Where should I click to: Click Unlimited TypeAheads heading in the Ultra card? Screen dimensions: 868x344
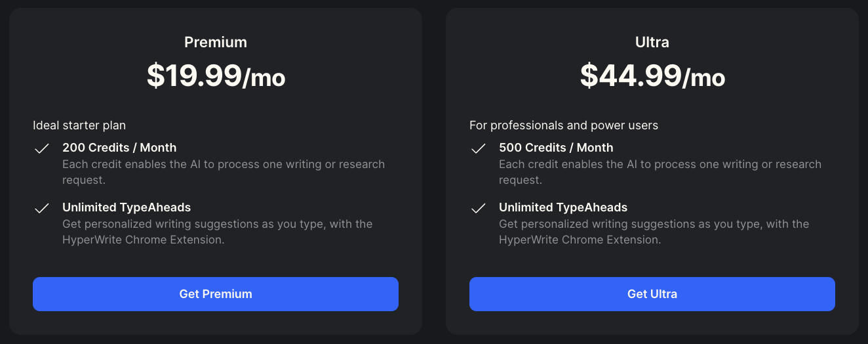563,207
